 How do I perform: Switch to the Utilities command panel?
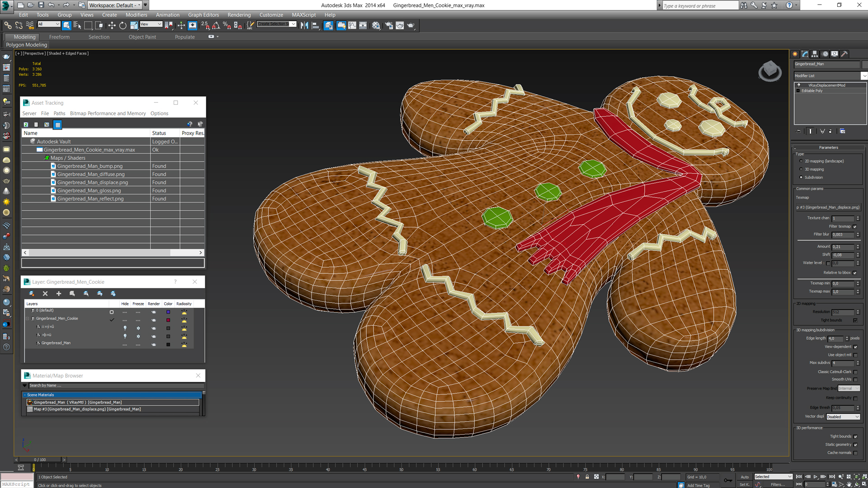(844, 54)
